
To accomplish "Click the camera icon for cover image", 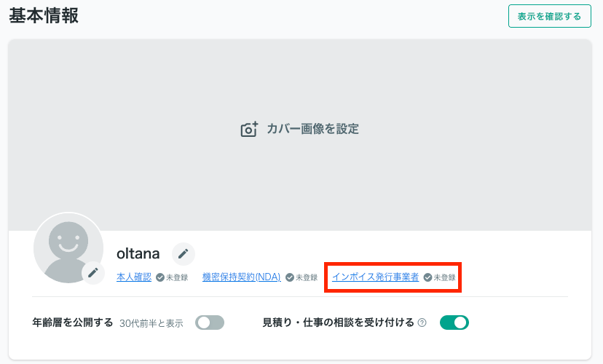I will pos(250,130).
